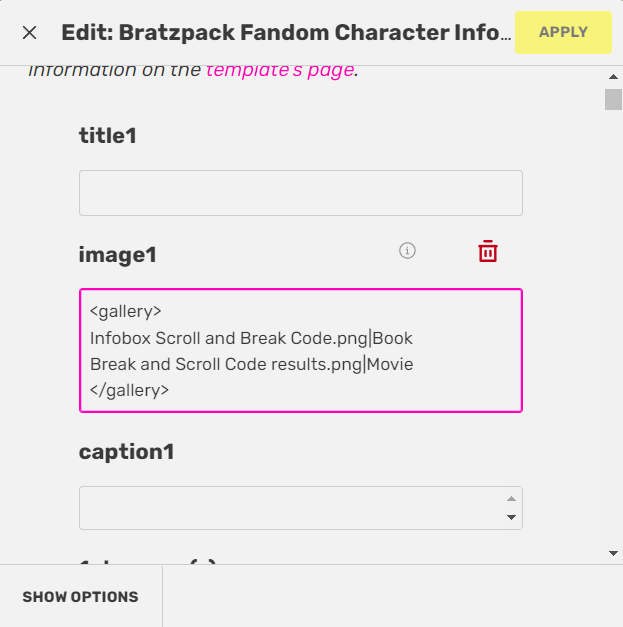Select the image1 parameter label
Viewport: 623px width, 627px height.
pyautogui.click(x=118, y=255)
